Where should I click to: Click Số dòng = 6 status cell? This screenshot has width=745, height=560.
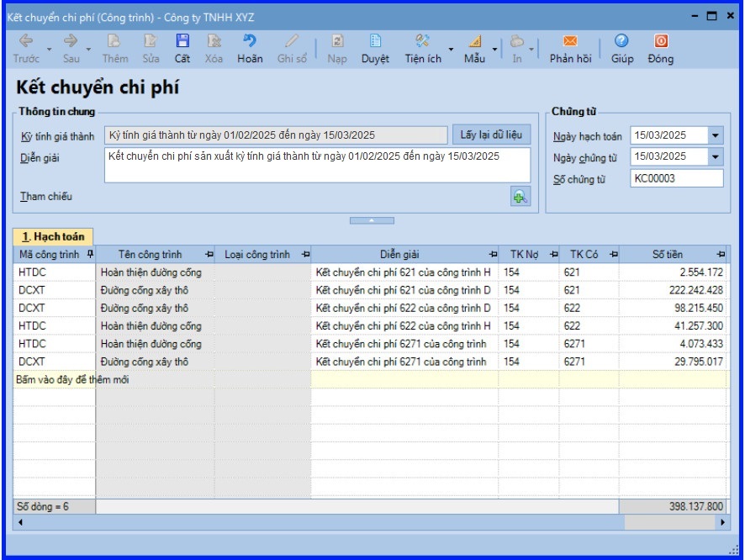(54, 506)
